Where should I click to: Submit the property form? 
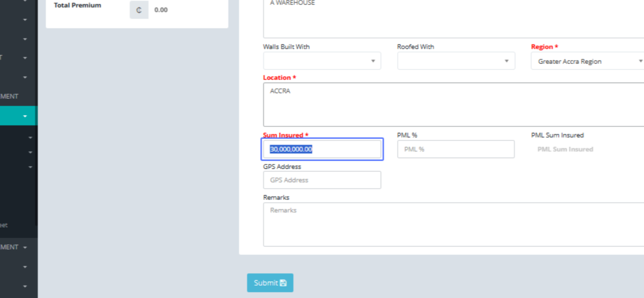[270, 283]
